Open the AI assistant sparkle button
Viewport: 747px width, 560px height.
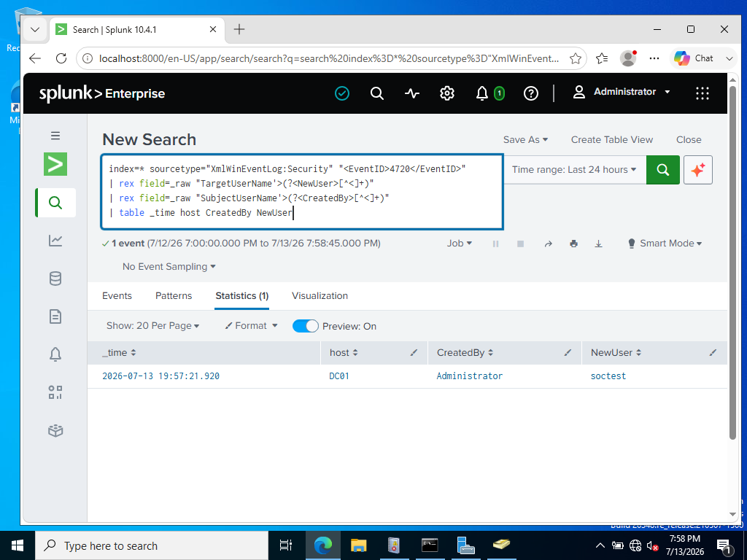[x=698, y=169]
